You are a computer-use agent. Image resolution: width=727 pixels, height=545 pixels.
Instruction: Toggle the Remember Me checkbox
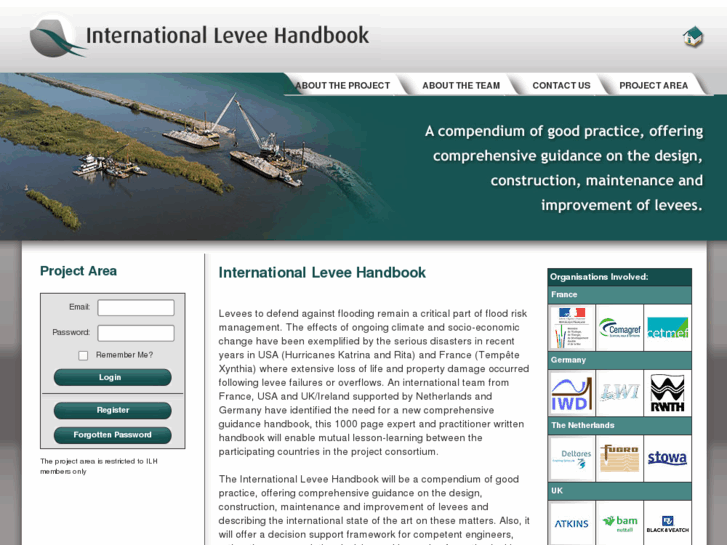click(83, 355)
